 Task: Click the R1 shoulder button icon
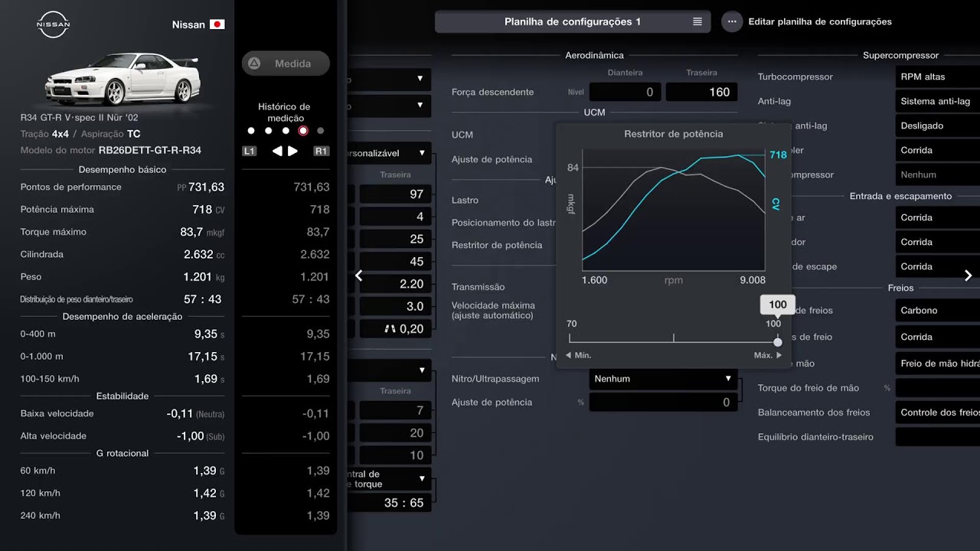(322, 152)
